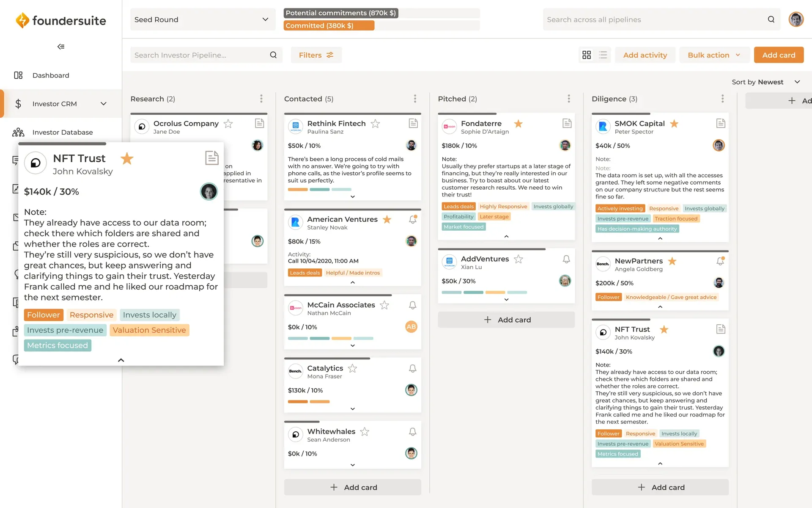Image resolution: width=812 pixels, height=508 pixels.
Task: Click bell reminder on McCain Associates card
Action: click(412, 305)
